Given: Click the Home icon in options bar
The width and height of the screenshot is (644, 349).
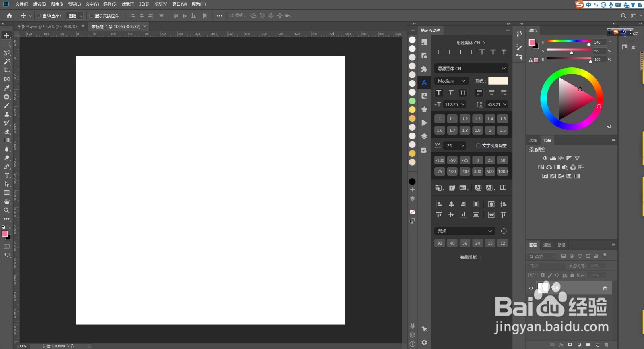Looking at the screenshot, I should point(9,16).
